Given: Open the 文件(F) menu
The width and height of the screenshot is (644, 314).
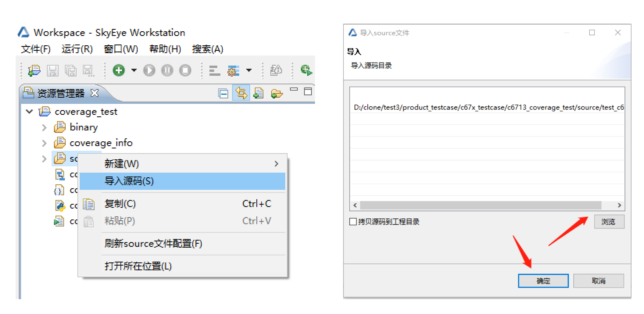Looking at the screenshot, I should click(36, 49).
